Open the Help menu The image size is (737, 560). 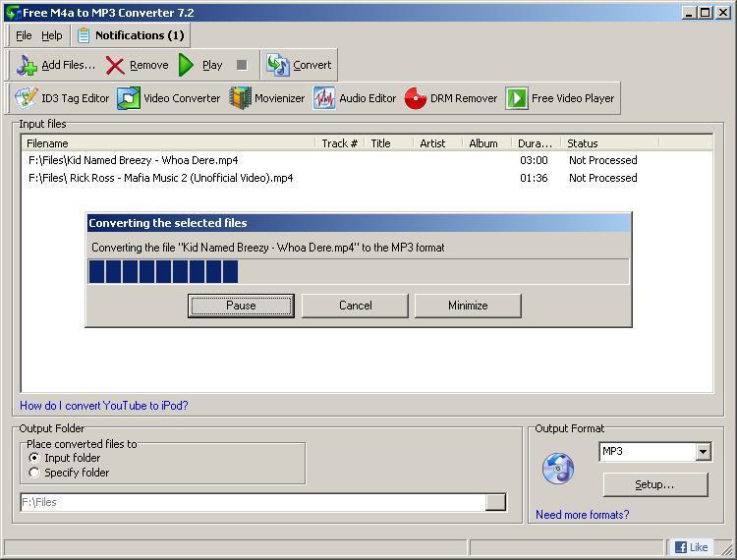click(x=52, y=35)
